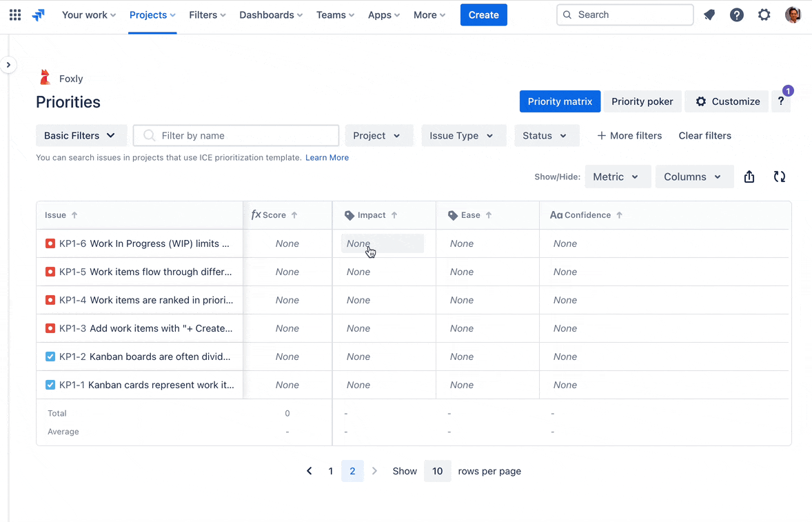
Task: Click the Score value for KP1-3
Action: pyautogui.click(x=287, y=328)
